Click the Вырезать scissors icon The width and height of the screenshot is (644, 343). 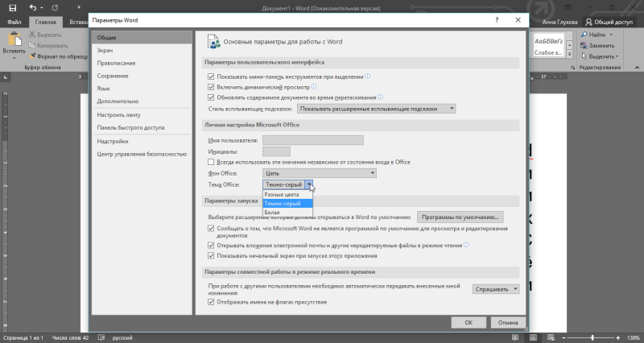32,35
